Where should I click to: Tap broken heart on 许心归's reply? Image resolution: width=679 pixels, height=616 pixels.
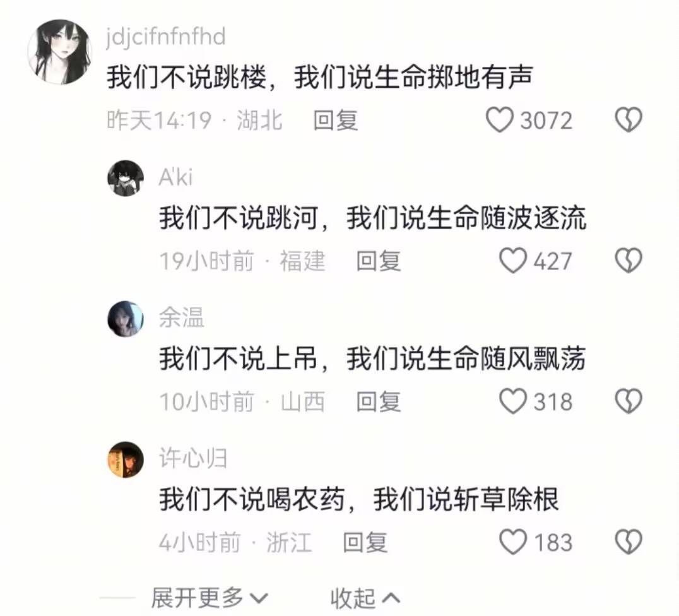tap(629, 542)
